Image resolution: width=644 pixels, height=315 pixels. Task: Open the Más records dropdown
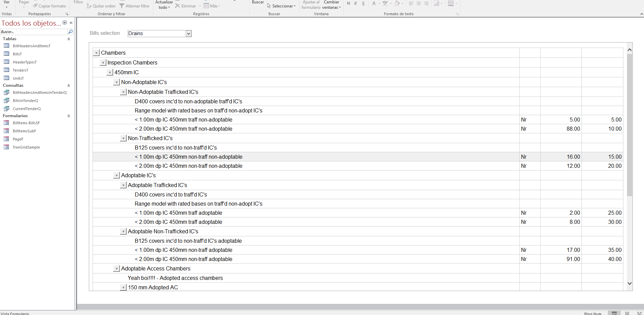[212, 6]
